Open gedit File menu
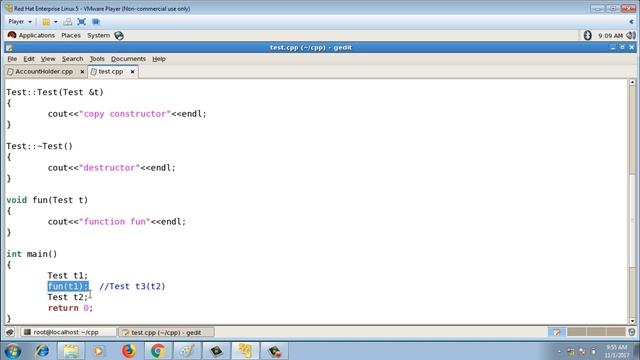 [x=12, y=59]
